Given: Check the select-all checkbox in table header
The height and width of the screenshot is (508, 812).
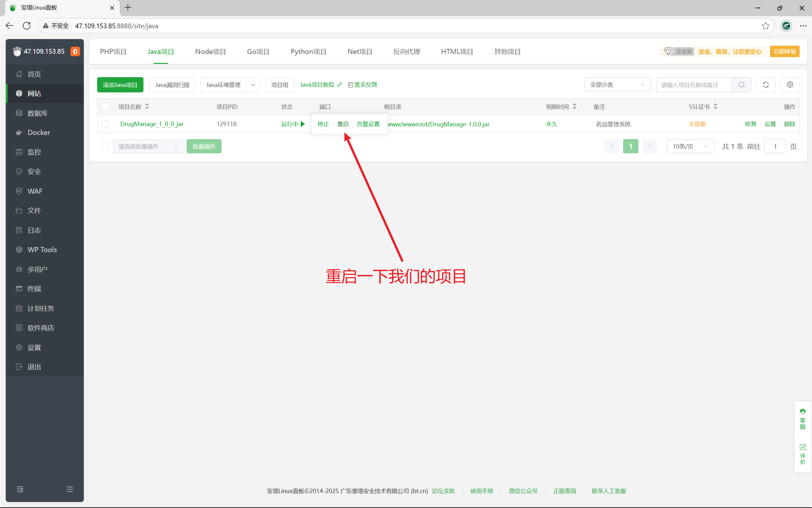Looking at the screenshot, I should pos(105,106).
